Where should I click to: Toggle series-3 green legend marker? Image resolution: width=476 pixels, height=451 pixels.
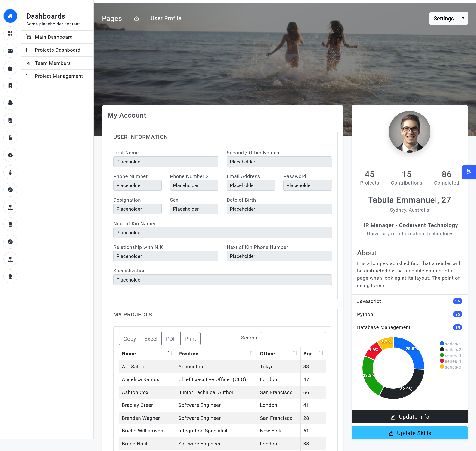[x=442, y=355]
